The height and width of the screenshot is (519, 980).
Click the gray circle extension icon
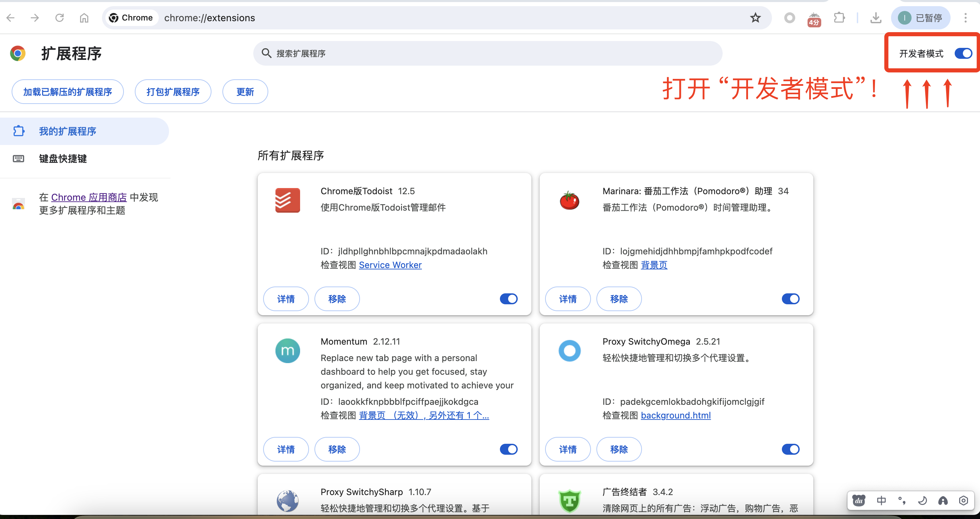(x=789, y=17)
